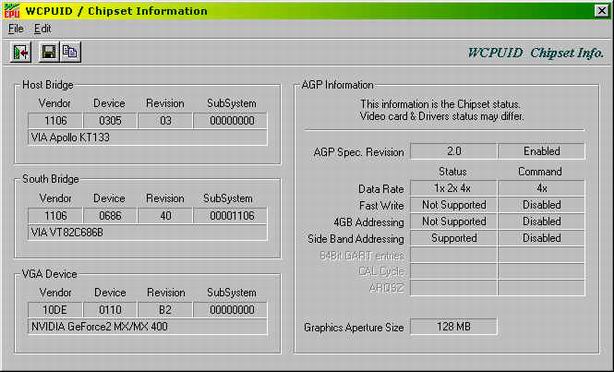Click the VIA Apollo KT133 name field
Viewport: 614px width, 372px height.
148,137
